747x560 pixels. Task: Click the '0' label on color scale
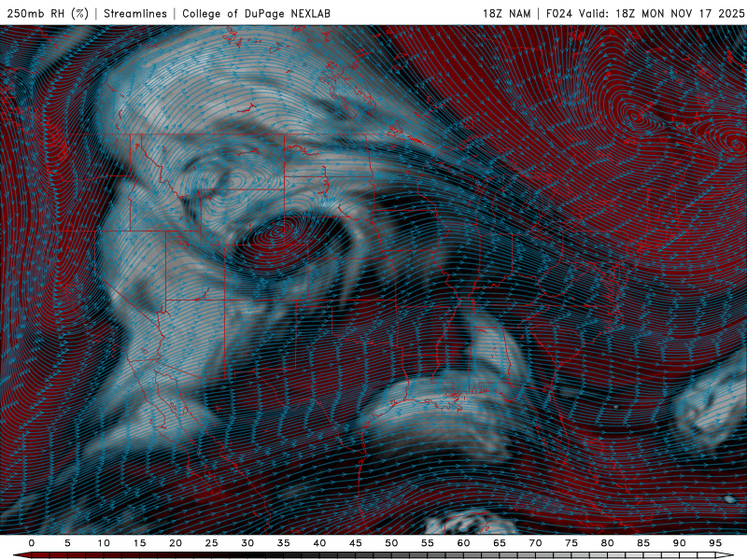point(32,543)
